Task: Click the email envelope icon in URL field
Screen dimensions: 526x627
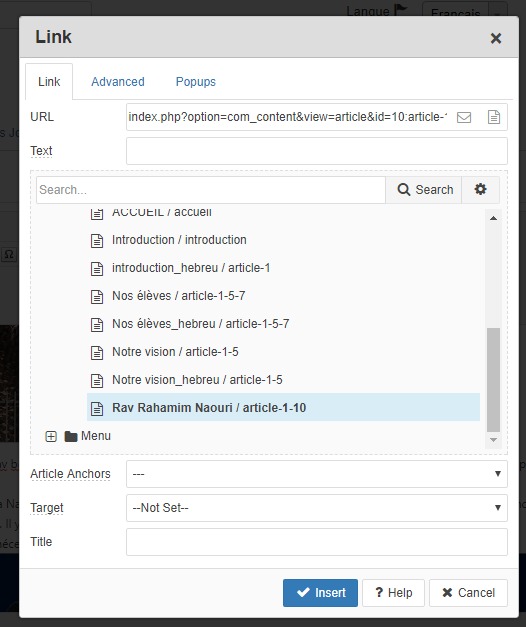Action: pyautogui.click(x=464, y=117)
